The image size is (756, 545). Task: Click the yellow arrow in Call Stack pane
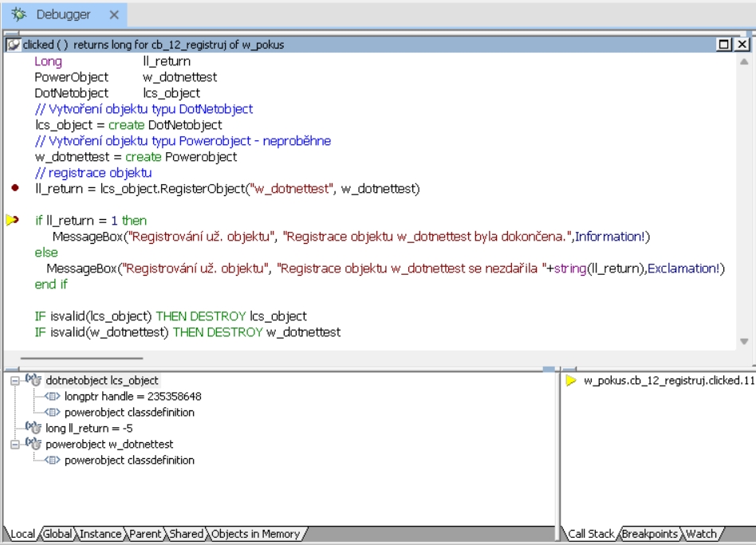point(571,381)
